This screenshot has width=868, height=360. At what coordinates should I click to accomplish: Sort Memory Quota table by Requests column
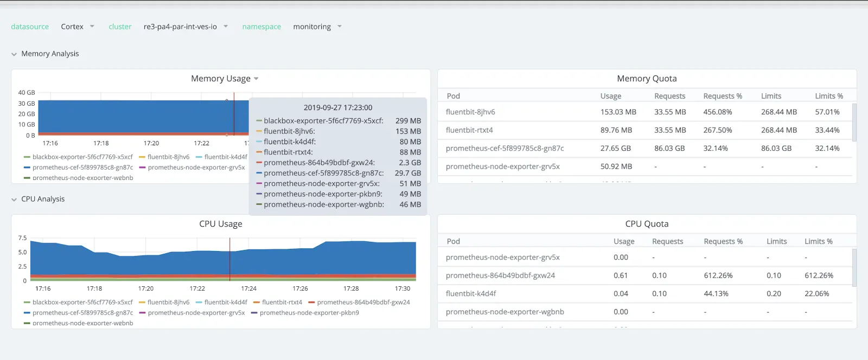pyautogui.click(x=670, y=96)
